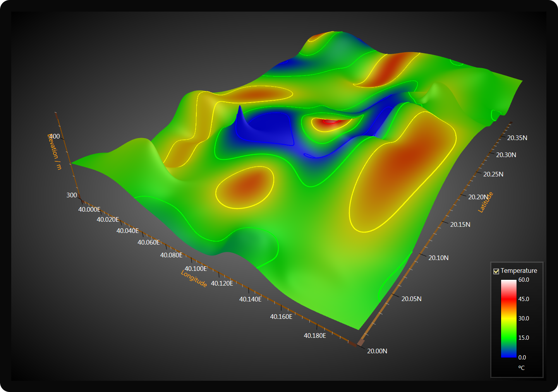
Task: Click the 40.000E longitude tick label
Action: click(89, 209)
